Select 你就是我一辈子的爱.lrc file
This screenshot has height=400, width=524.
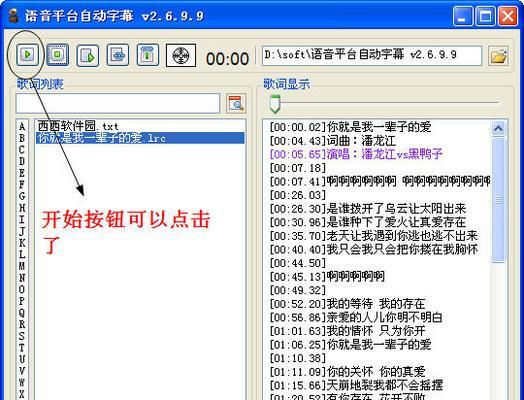140,138
